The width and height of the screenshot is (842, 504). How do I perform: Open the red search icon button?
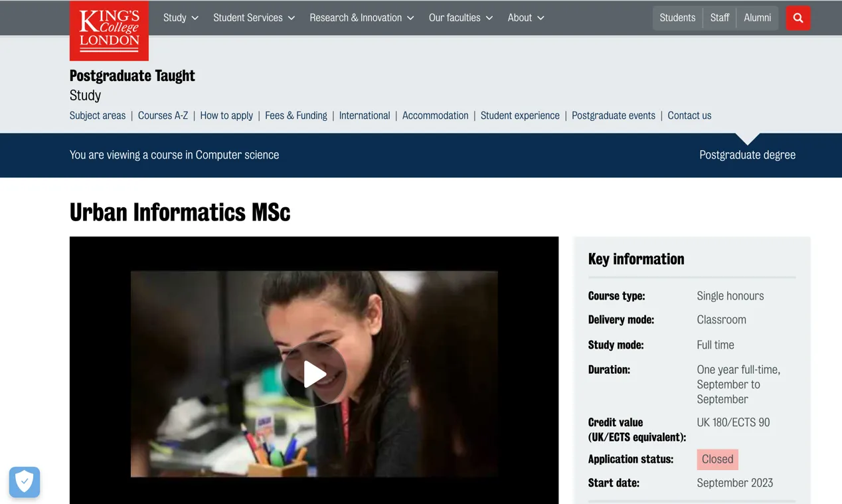point(798,18)
